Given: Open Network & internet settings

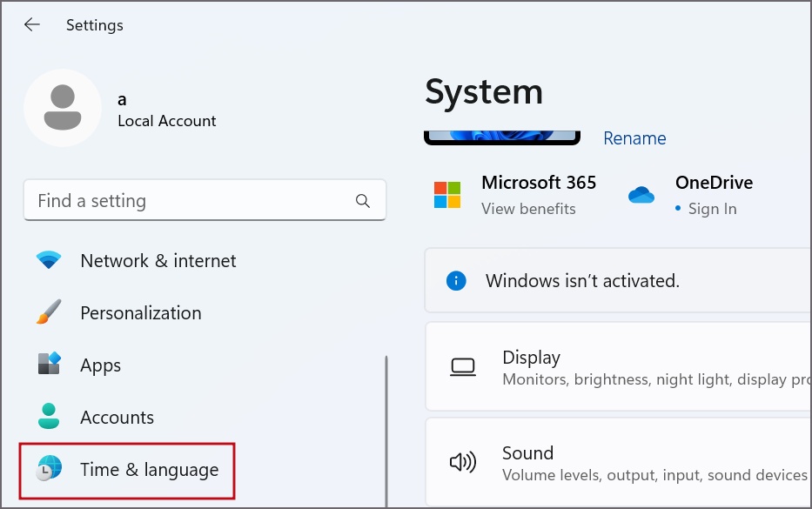Looking at the screenshot, I should point(158,260).
